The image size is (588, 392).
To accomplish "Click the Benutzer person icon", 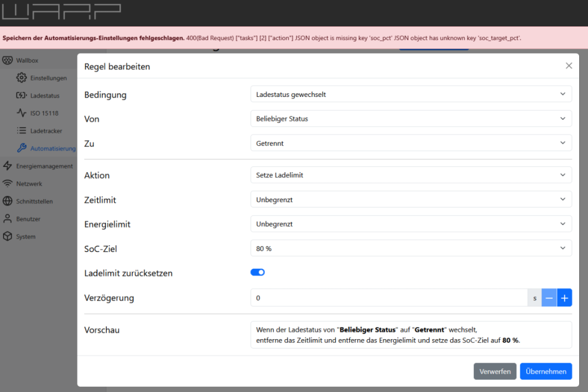I will [x=8, y=219].
